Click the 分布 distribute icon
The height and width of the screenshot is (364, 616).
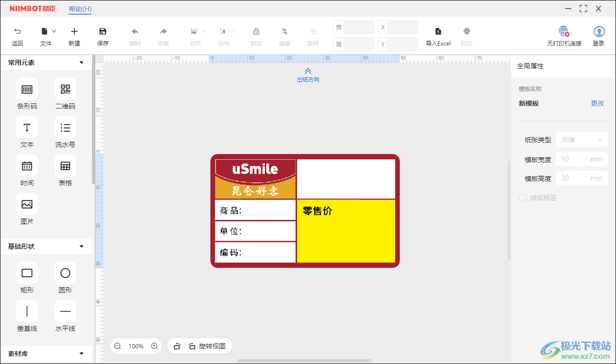[223, 31]
